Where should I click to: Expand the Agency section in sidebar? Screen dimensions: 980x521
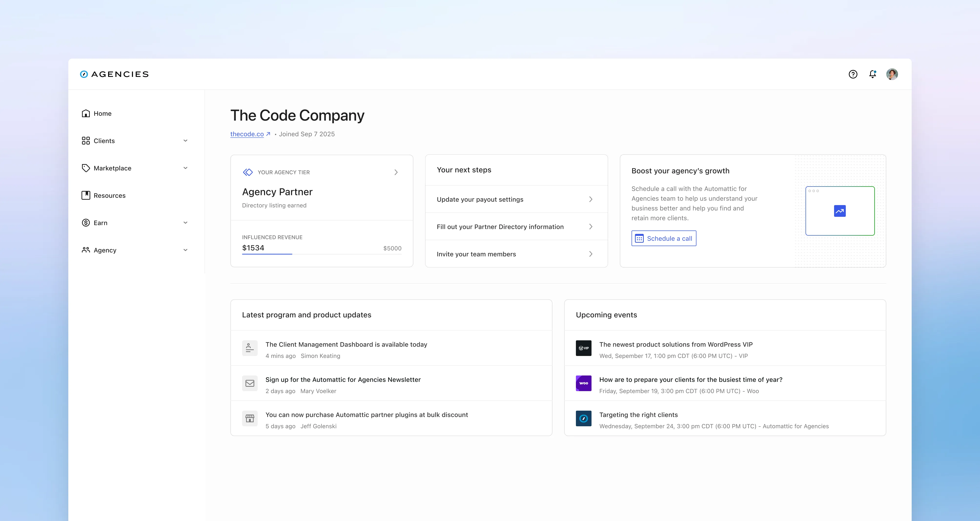coord(186,250)
